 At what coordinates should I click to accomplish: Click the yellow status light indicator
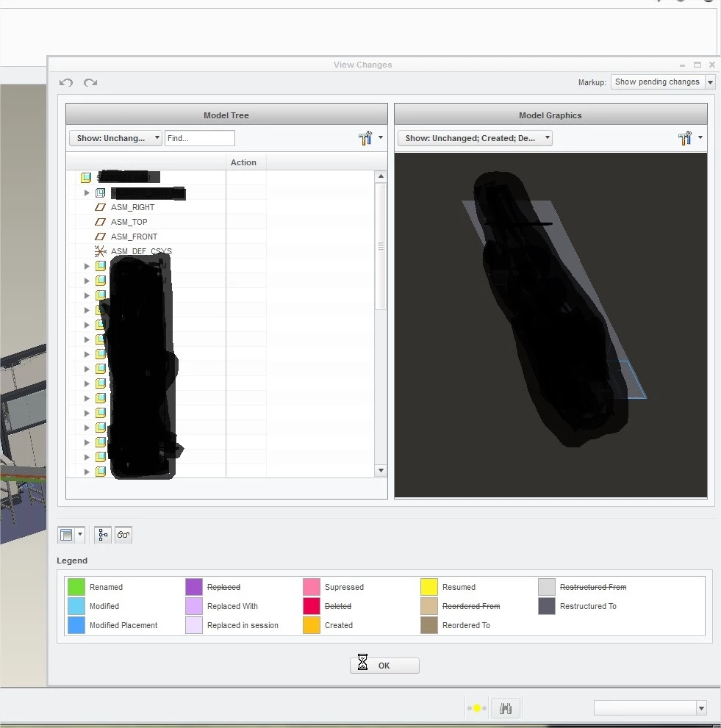(x=477, y=708)
